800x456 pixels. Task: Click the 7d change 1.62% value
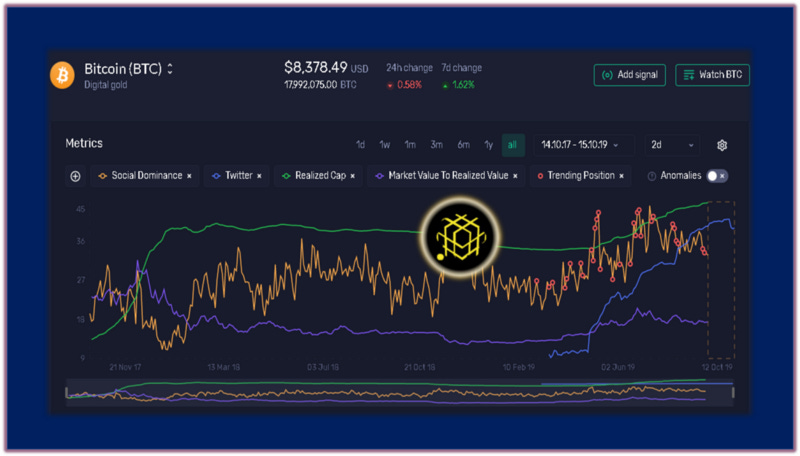click(463, 85)
